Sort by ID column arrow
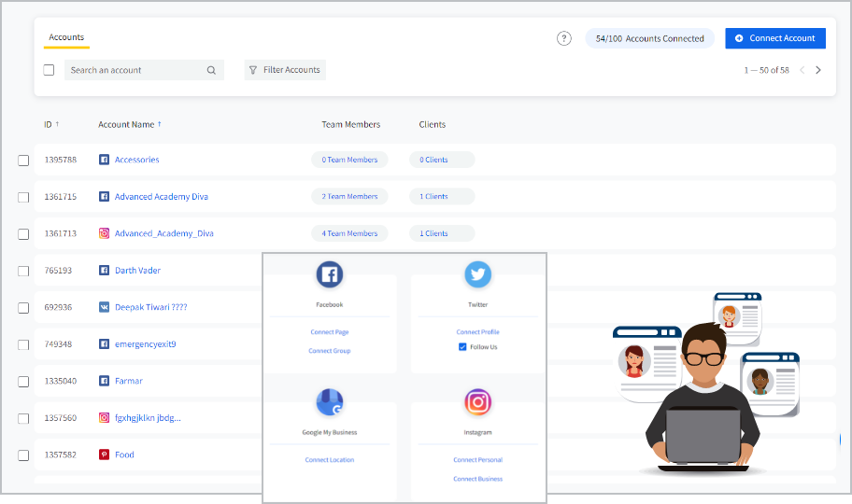The height and width of the screenshot is (504, 852). [x=57, y=124]
